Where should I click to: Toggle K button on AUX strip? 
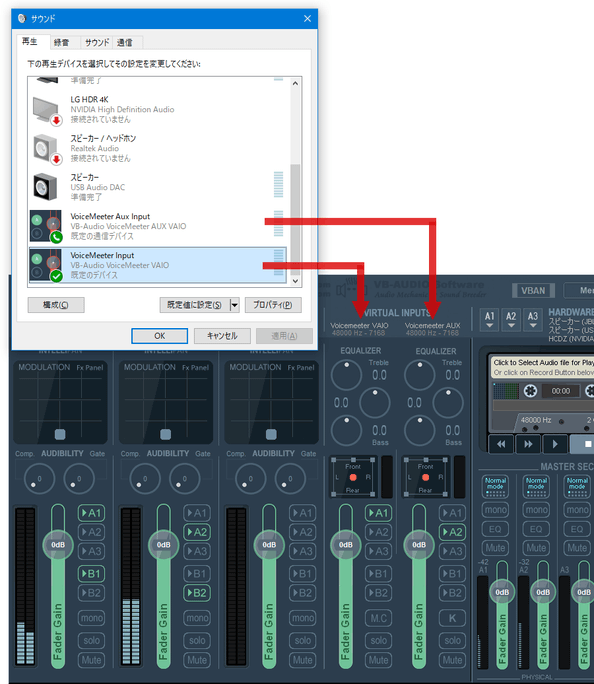[x=452, y=618]
